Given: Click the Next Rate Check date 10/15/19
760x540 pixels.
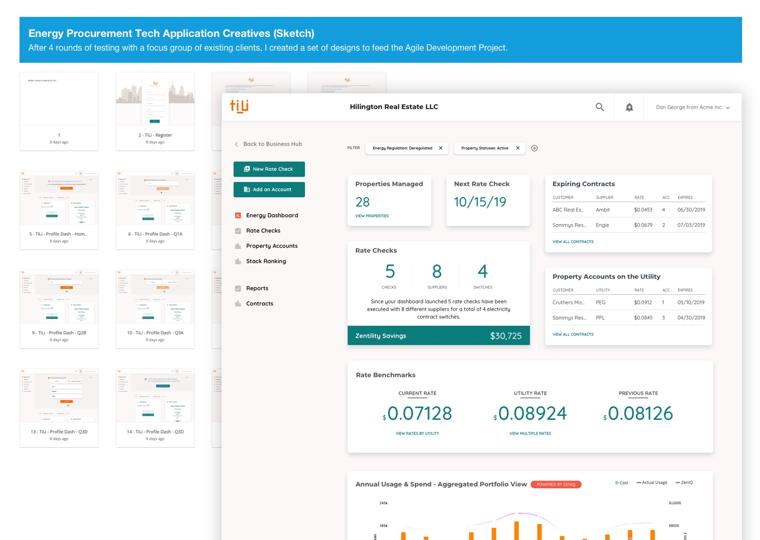Looking at the screenshot, I should tap(480, 202).
